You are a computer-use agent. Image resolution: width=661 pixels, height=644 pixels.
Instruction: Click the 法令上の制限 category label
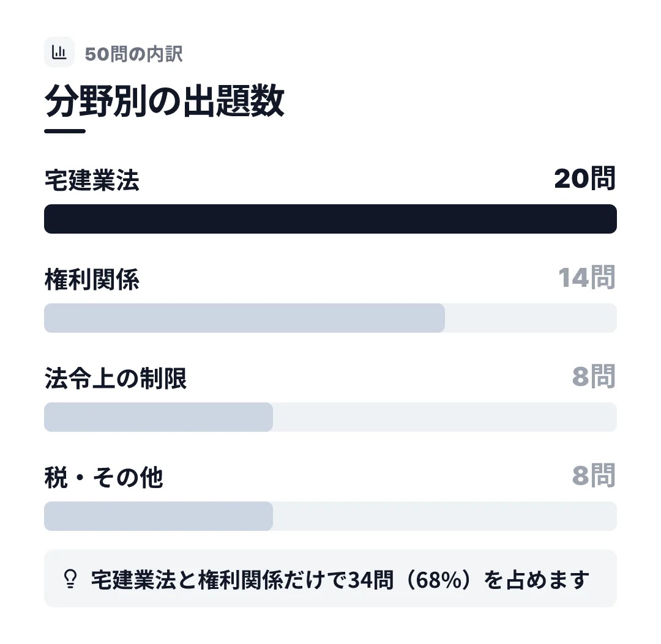coord(116,378)
